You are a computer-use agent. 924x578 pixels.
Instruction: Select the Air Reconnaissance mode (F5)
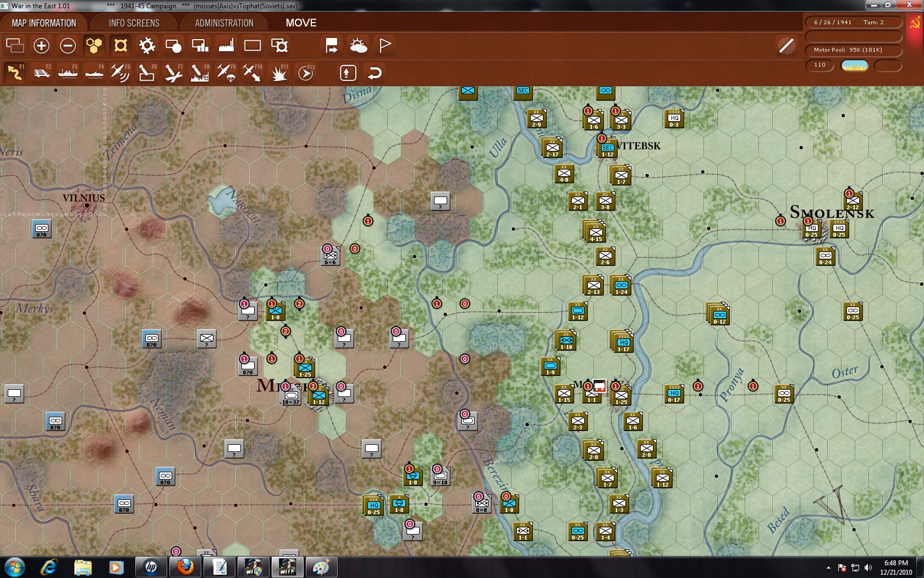click(120, 72)
